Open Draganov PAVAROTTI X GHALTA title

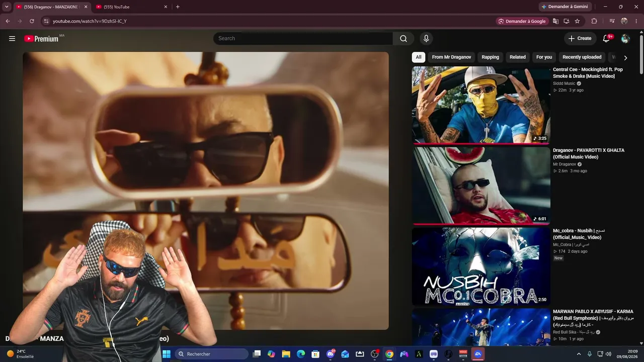coord(589,154)
